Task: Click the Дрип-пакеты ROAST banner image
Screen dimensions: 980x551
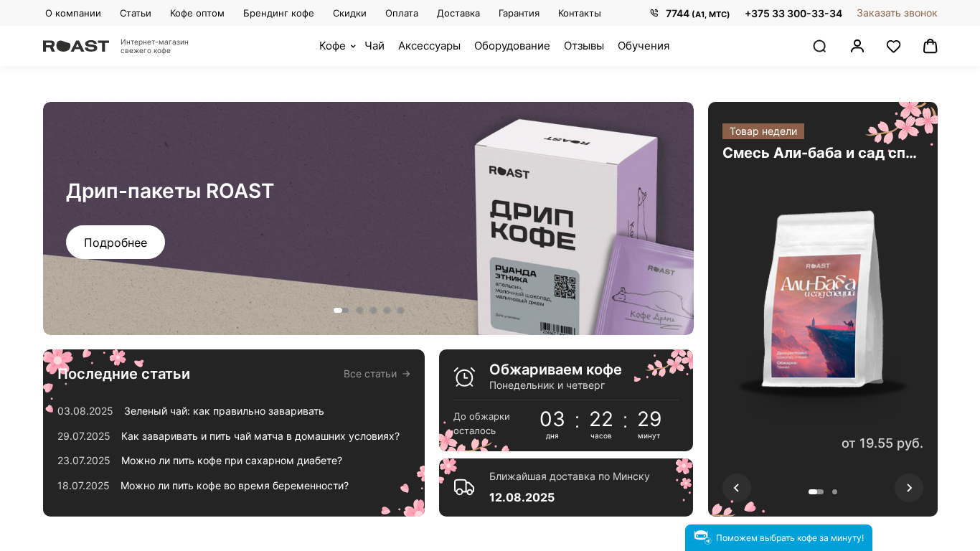Action: (x=369, y=218)
